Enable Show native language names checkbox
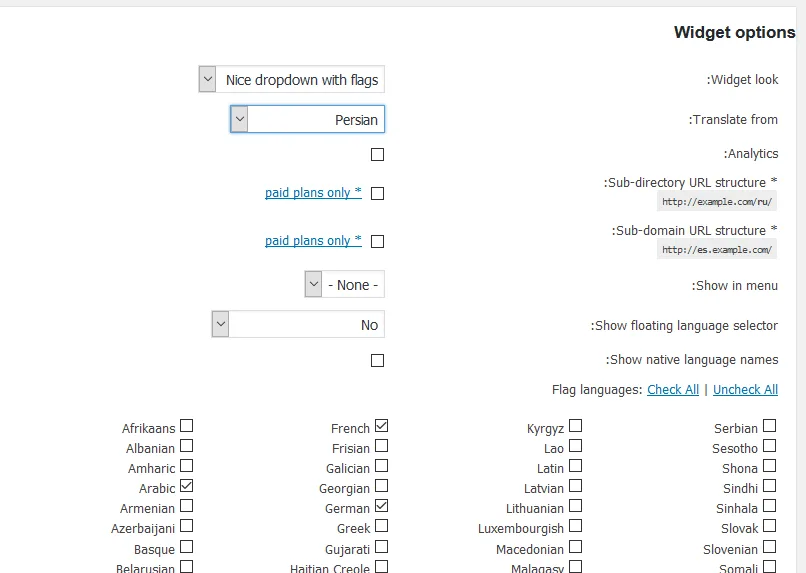The height and width of the screenshot is (573, 806). (377, 360)
